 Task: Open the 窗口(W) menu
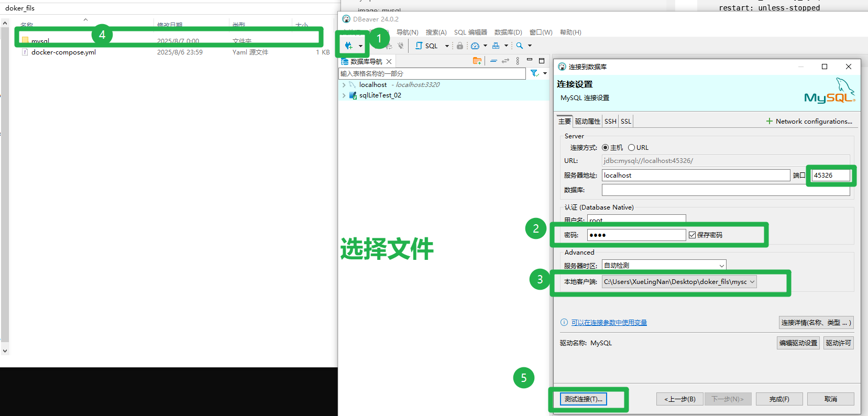coord(541,32)
